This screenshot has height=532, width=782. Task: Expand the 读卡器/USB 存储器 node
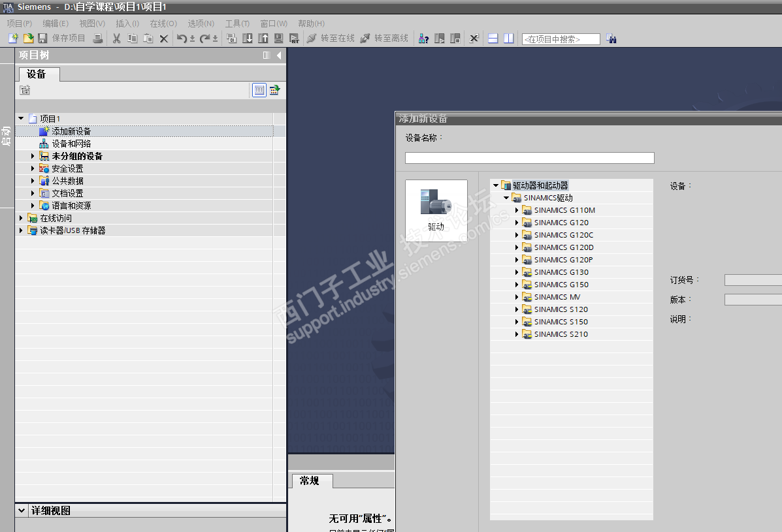pyautogui.click(x=21, y=230)
